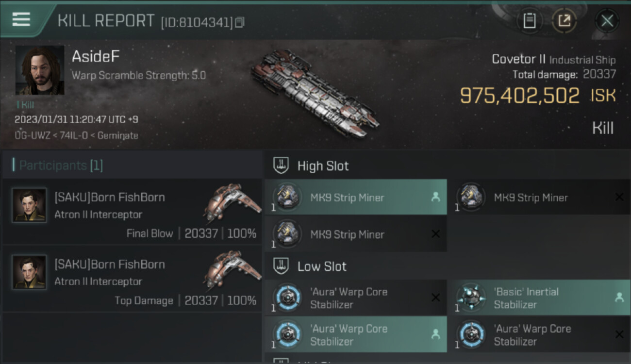Image resolution: width=631 pixels, height=364 pixels.
Task: Select Final Blow participant Born FishBorn
Action: pos(133,212)
